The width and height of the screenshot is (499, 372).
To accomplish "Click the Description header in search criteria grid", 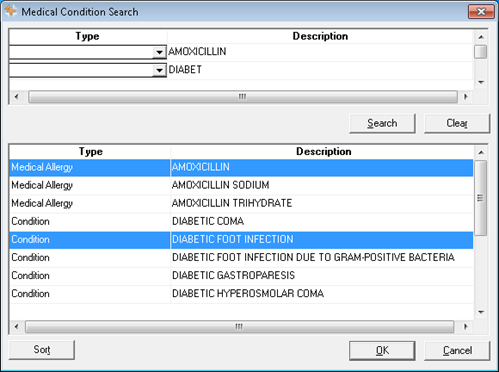I will tap(320, 36).
